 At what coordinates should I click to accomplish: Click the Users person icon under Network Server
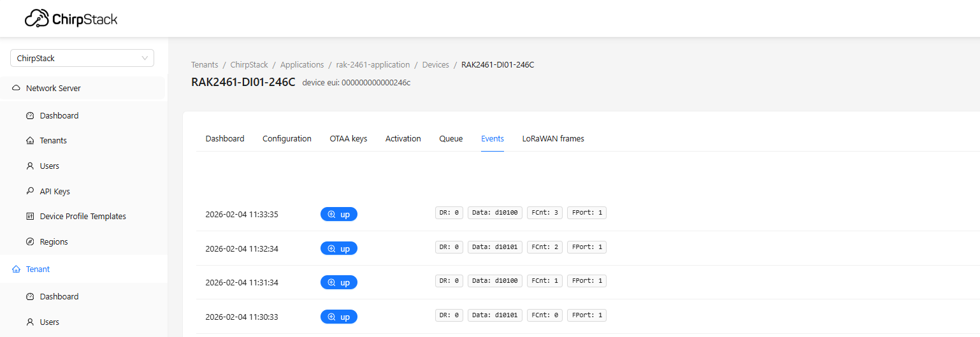click(x=30, y=166)
